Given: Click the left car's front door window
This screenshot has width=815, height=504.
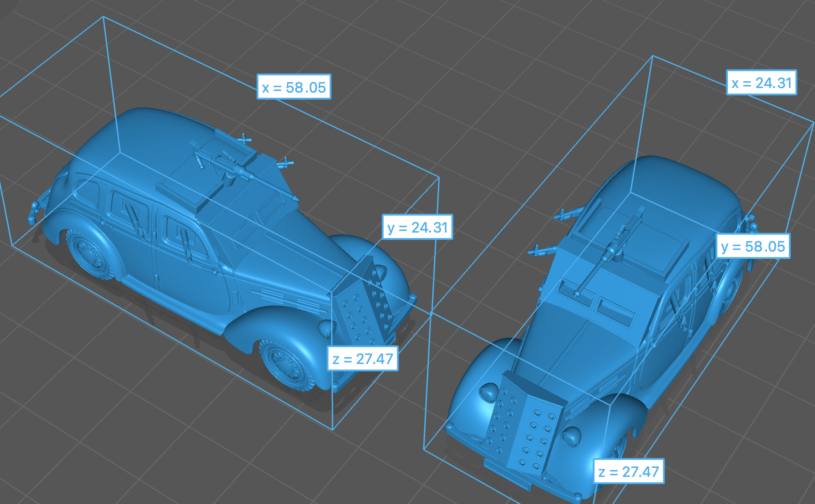Looking at the screenshot, I should [183, 237].
